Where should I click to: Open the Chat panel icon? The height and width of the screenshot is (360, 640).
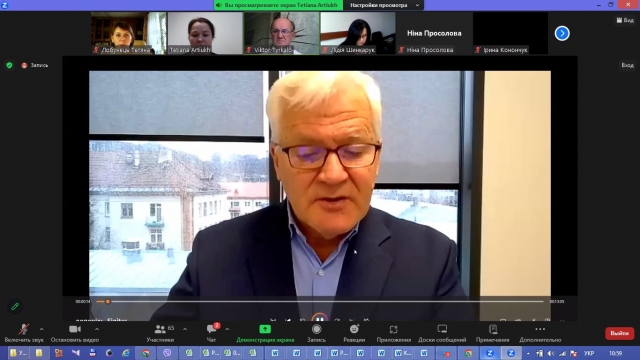click(211, 329)
